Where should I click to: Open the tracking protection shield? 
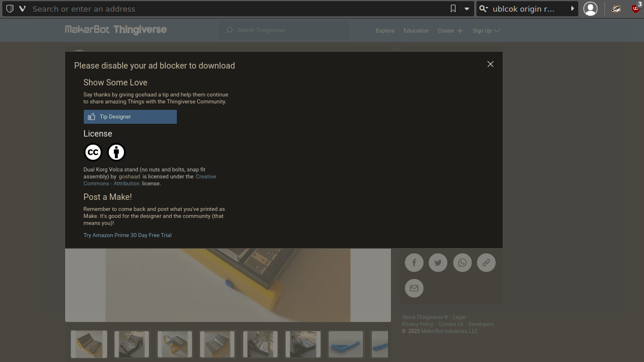9,9
